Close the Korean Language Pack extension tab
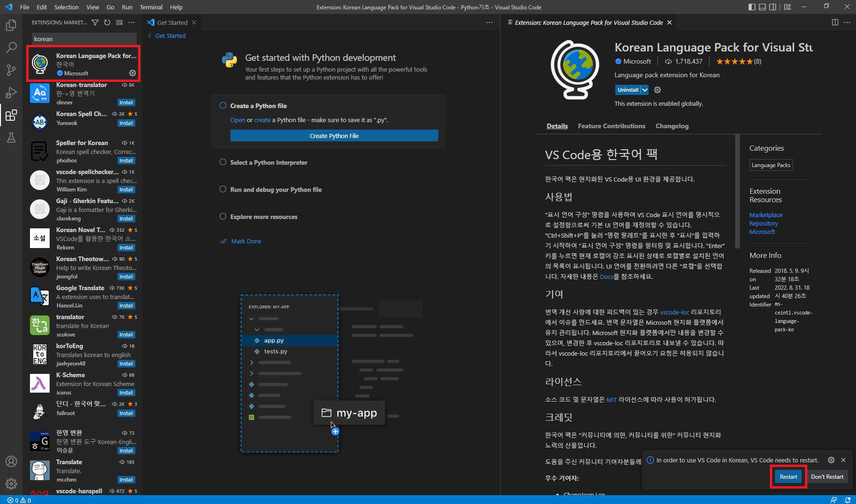Screen dimensions: 856x504 [669, 22]
